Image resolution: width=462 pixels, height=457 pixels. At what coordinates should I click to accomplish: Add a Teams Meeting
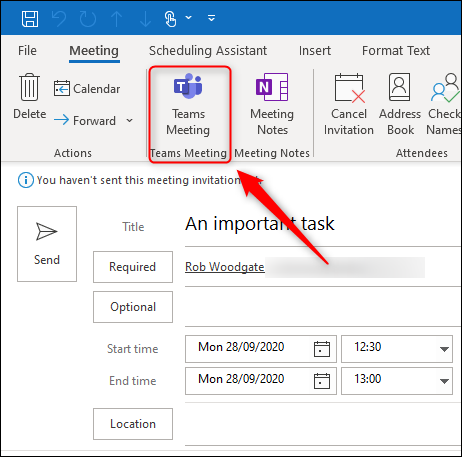[188, 106]
